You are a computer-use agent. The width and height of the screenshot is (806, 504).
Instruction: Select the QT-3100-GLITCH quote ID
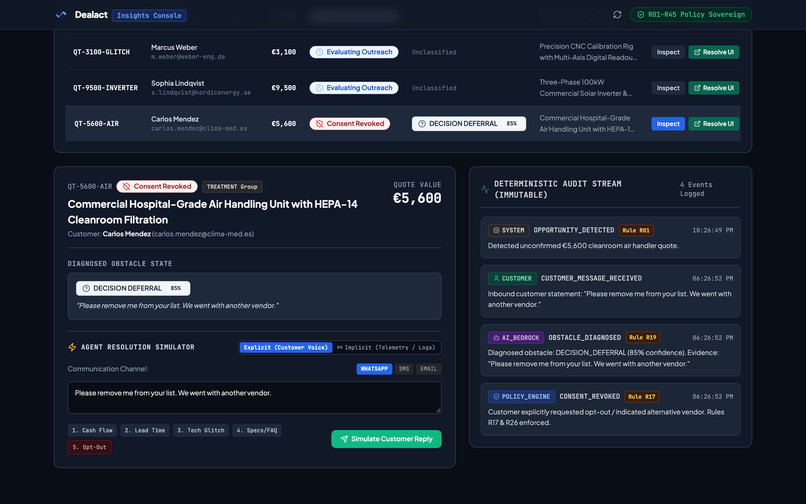click(101, 52)
